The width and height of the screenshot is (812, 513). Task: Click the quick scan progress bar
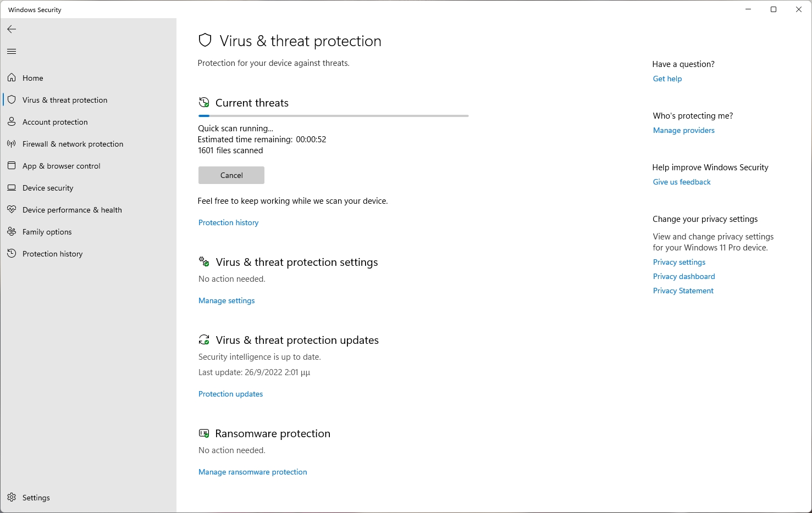click(x=333, y=115)
